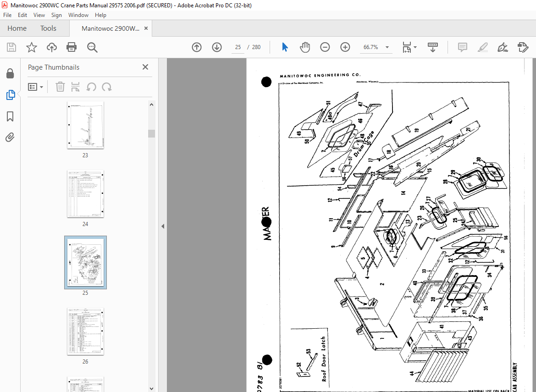This screenshot has width=536, height=392.
Task: Click the 'Page Thumbnails' panel title
Action: point(54,67)
